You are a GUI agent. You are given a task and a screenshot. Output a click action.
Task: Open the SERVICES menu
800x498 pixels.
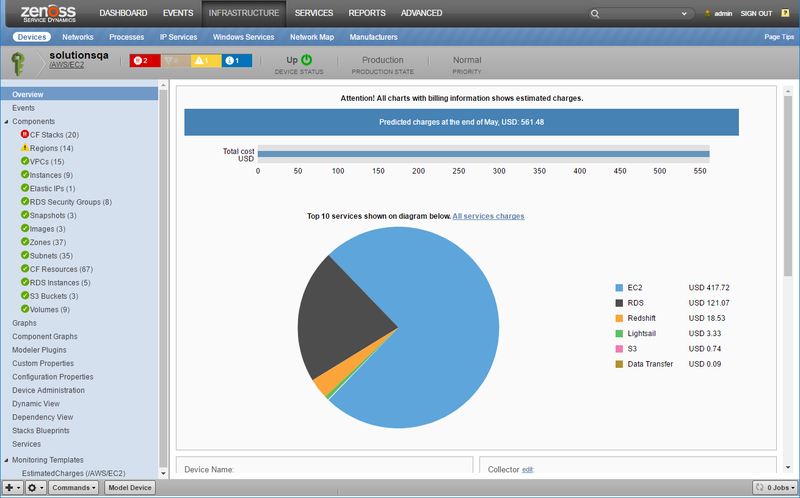pyautogui.click(x=314, y=13)
